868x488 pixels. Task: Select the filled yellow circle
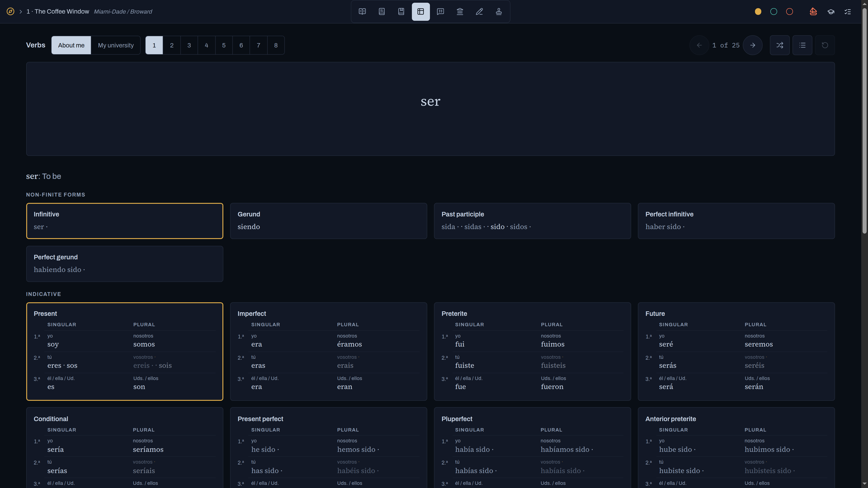tap(758, 12)
